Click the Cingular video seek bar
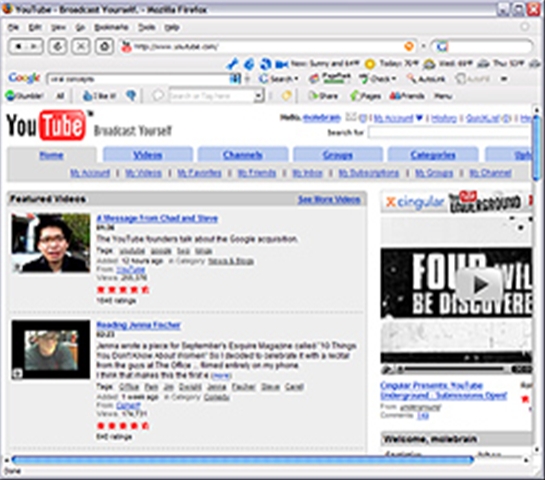 pyautogui.click(x=455, y=369)
